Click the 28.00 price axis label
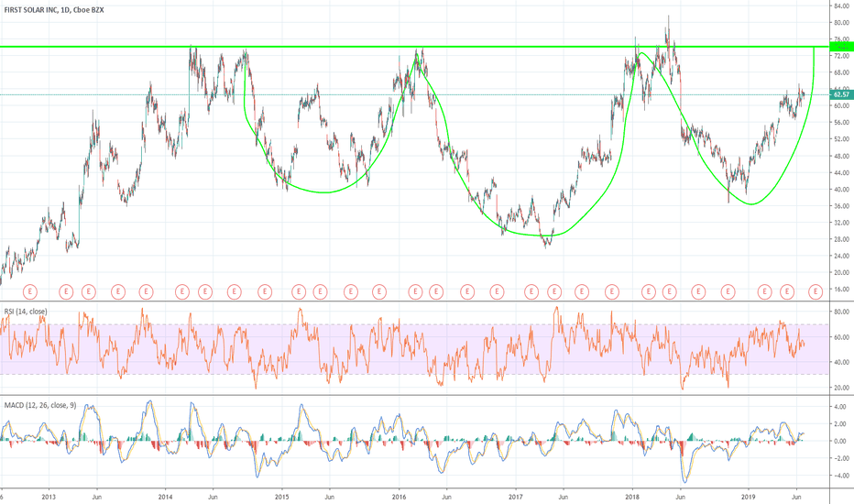This screenshot has width=854, height=504. tap(841, 239)
